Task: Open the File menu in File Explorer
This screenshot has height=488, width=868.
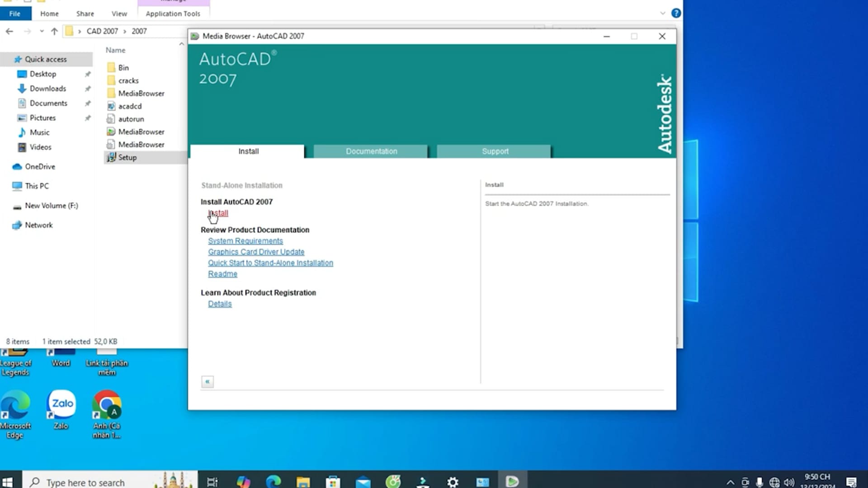Action: coord(15,14)
